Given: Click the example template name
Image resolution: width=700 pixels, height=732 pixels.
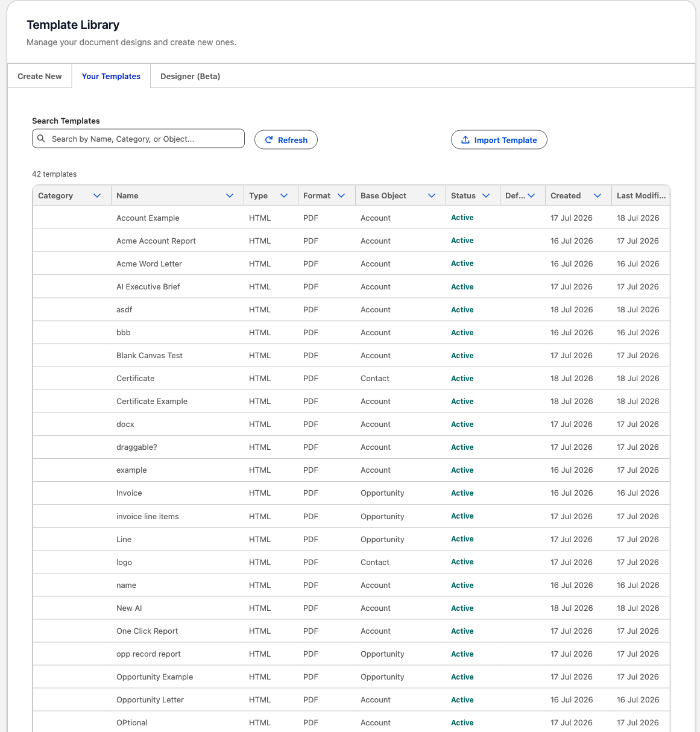Looking at the screenshot, I should (131, 470).
